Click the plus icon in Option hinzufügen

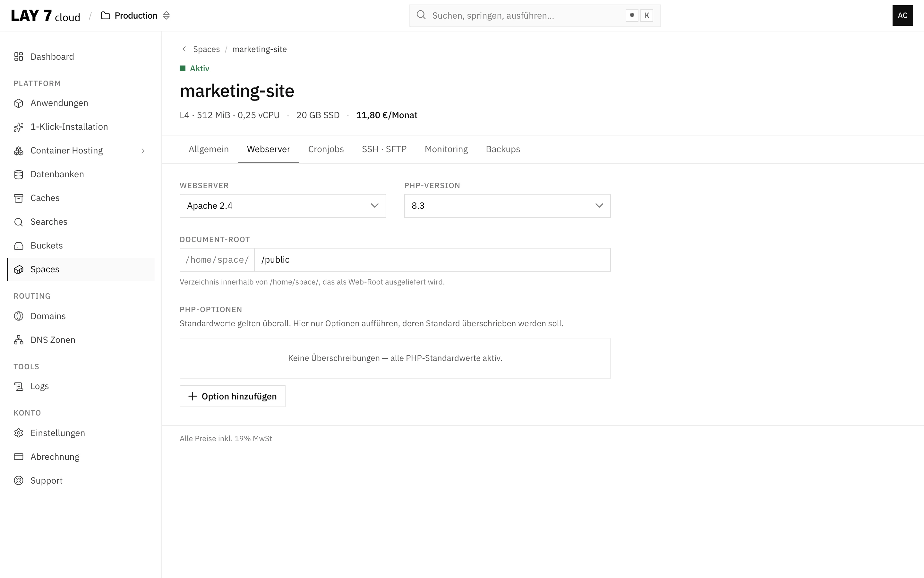[193, 397]
